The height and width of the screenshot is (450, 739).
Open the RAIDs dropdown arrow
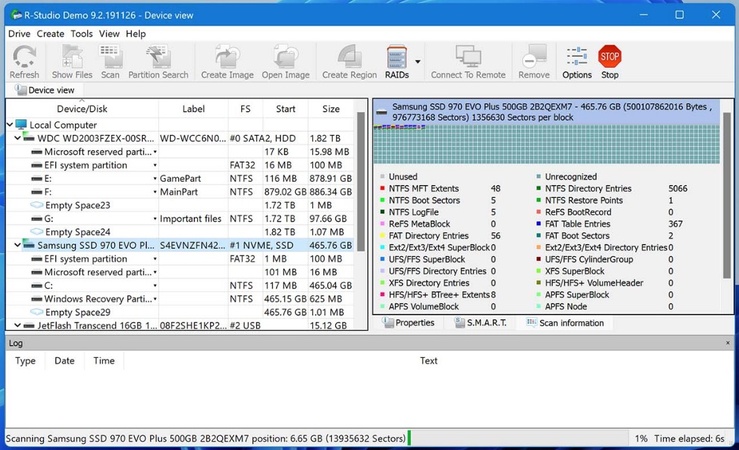(418, 61)
